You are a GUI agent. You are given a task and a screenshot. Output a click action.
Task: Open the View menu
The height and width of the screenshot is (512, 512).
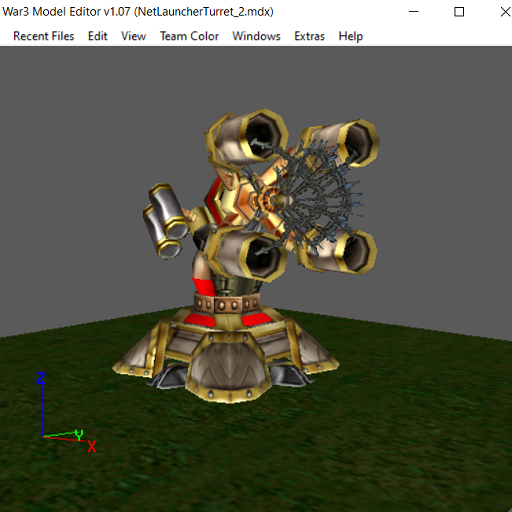click(133, 36)
